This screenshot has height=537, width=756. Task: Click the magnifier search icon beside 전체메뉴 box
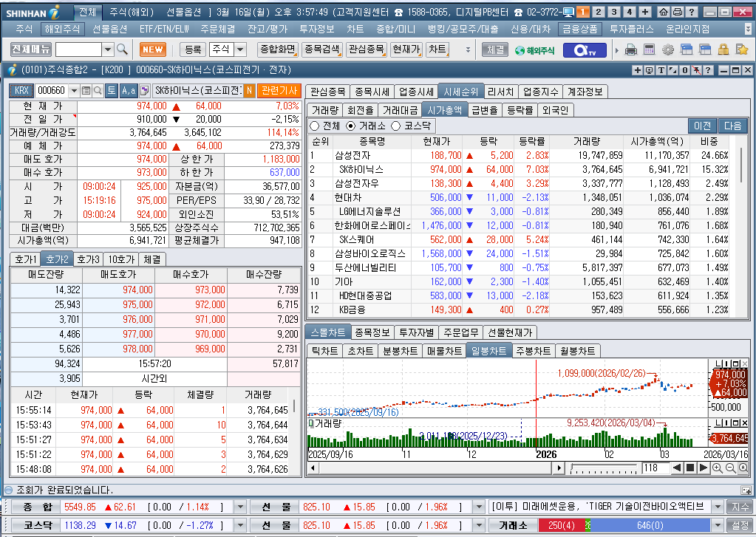(122, 49)
